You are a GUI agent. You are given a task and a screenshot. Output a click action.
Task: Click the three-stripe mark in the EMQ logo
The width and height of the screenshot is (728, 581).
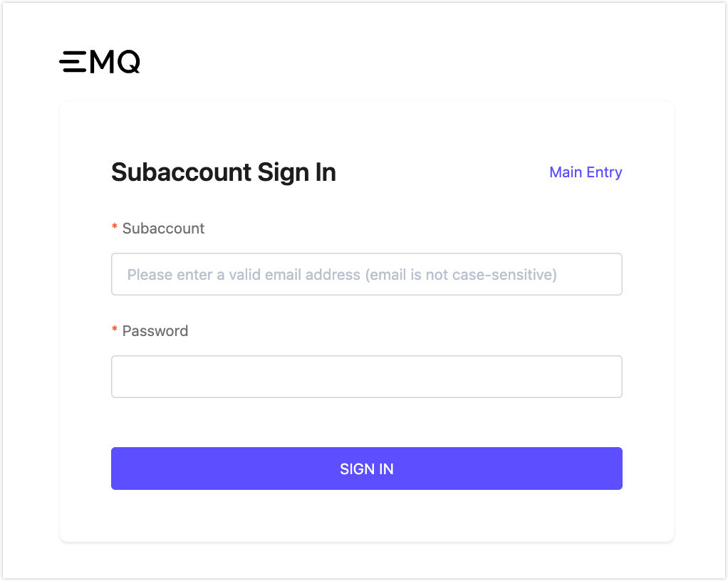[72, 63]
